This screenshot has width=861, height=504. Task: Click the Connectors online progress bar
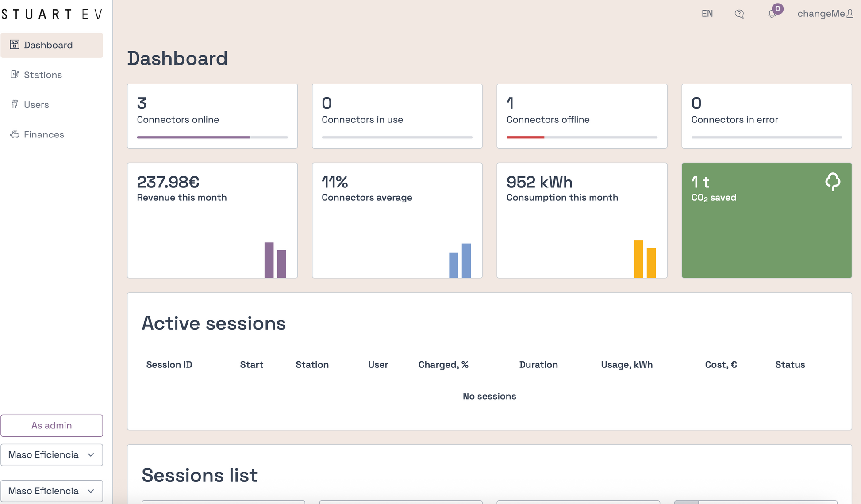pyautogui.click(x=212, y=137)
